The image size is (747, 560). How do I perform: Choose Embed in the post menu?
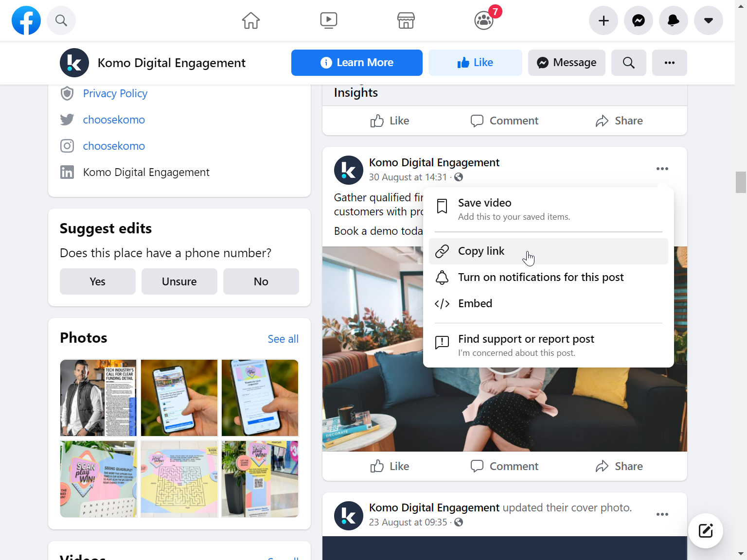[475, 303]
